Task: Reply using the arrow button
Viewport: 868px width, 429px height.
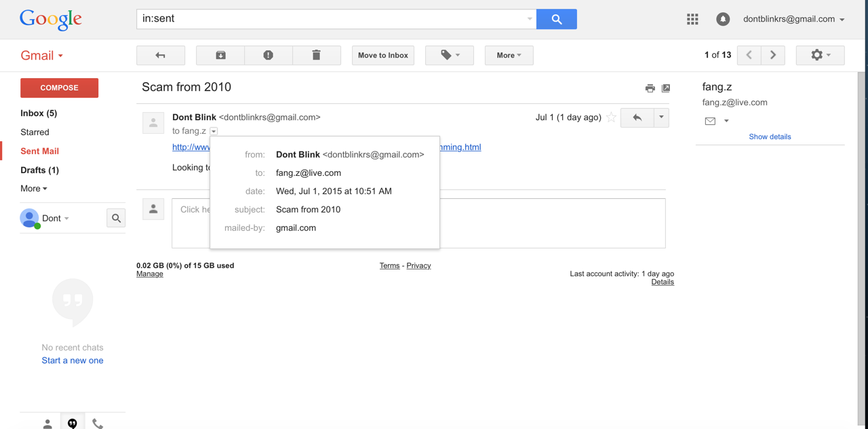Action: pyautogui.click(x=637, y=117)
